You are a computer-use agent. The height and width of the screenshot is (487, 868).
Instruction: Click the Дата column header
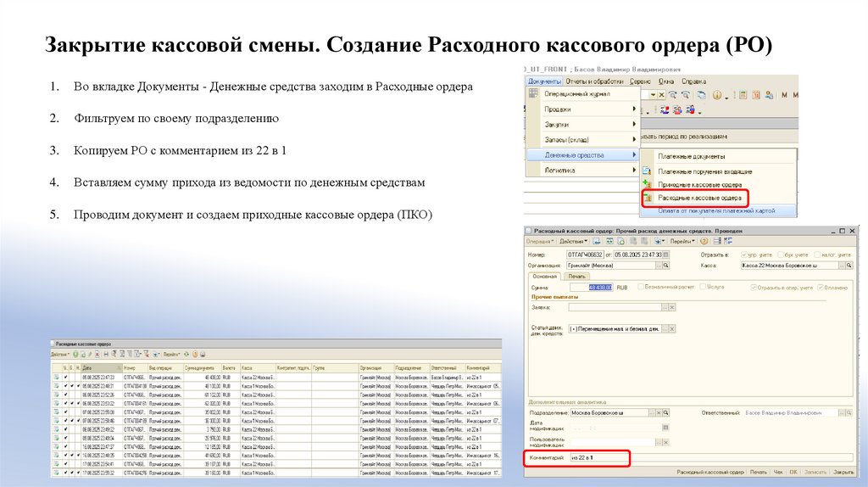click(102, 368)
